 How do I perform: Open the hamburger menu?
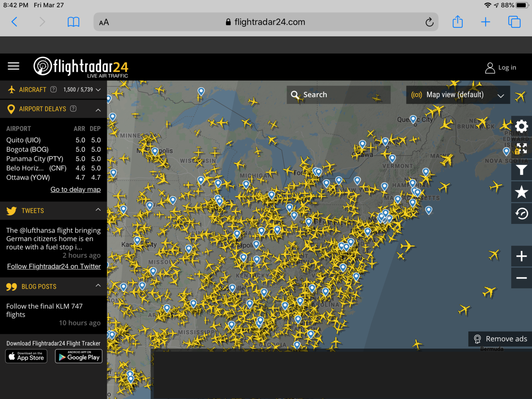[14, 66]
